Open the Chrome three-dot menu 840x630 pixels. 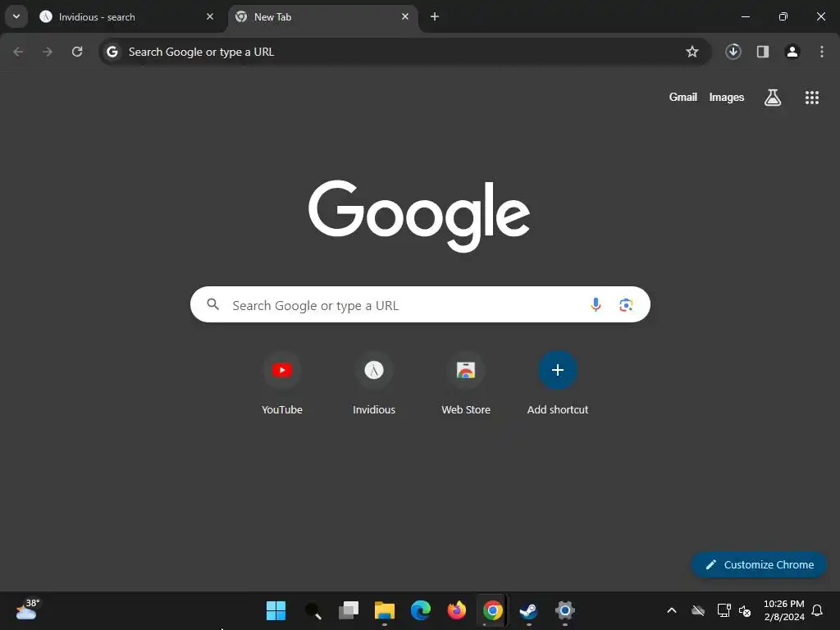pos(822,52)
